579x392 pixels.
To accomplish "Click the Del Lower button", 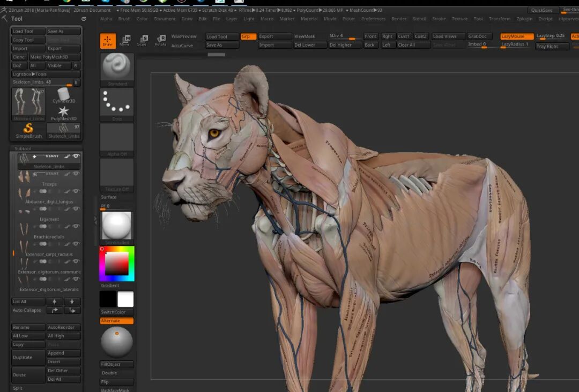I will (309, 45).
